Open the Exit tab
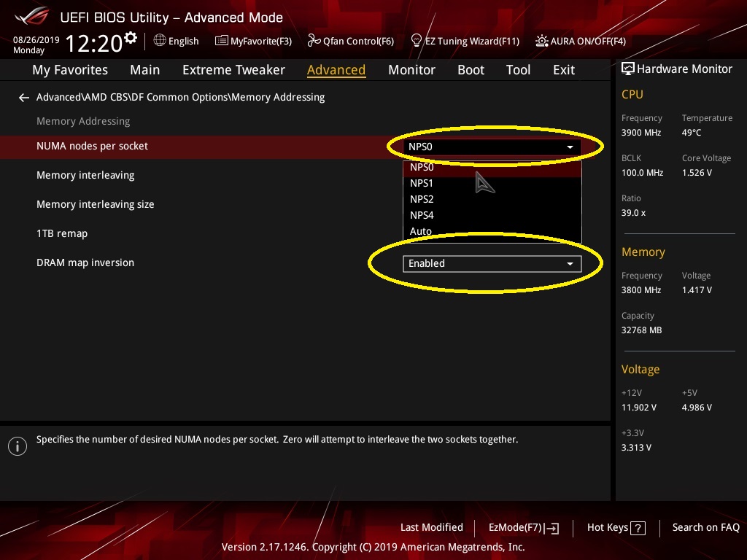The image size is (747, 560). click(x=564, y=70)
